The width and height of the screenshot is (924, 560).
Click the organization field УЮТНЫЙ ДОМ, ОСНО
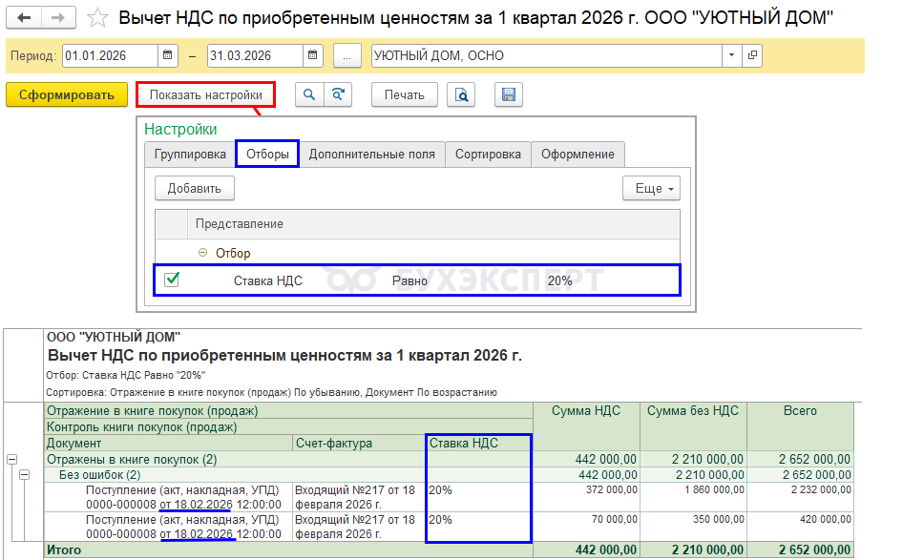coord(547,56)
